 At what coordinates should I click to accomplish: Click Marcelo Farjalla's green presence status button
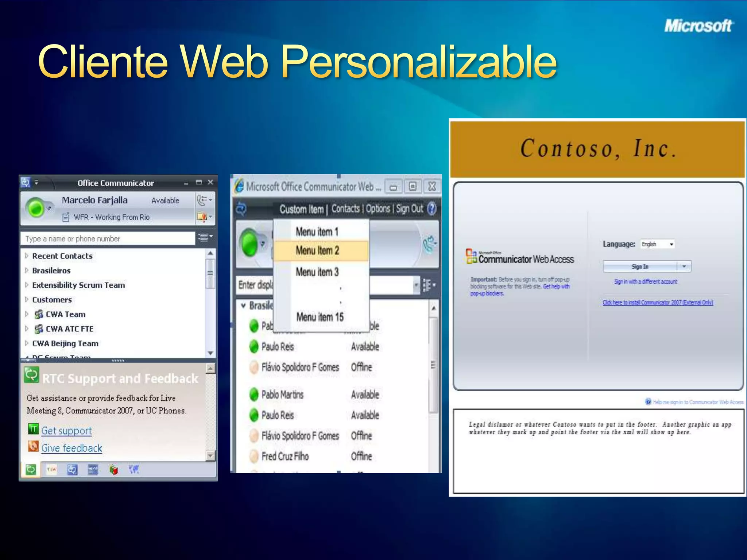pos(36,208)
